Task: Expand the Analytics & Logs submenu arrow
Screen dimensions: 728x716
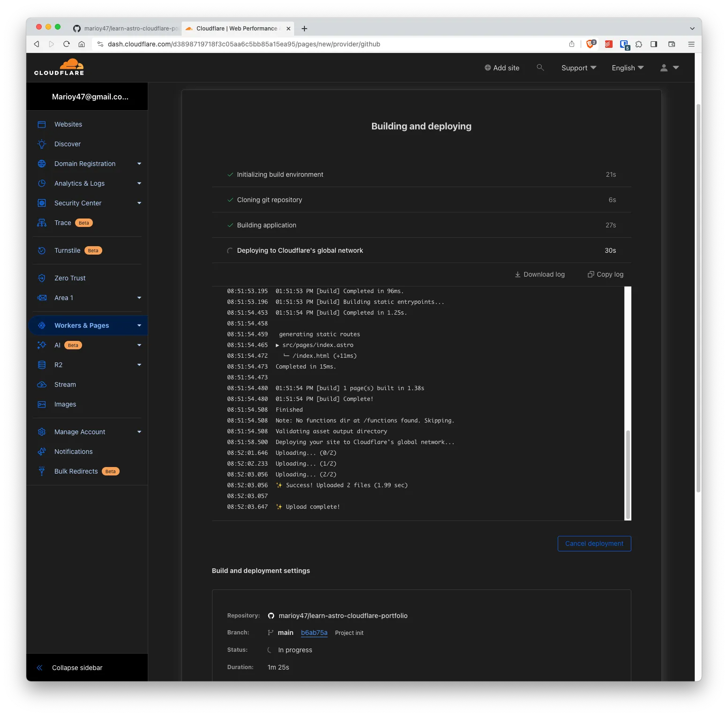Action: click(x=139, y=183)
